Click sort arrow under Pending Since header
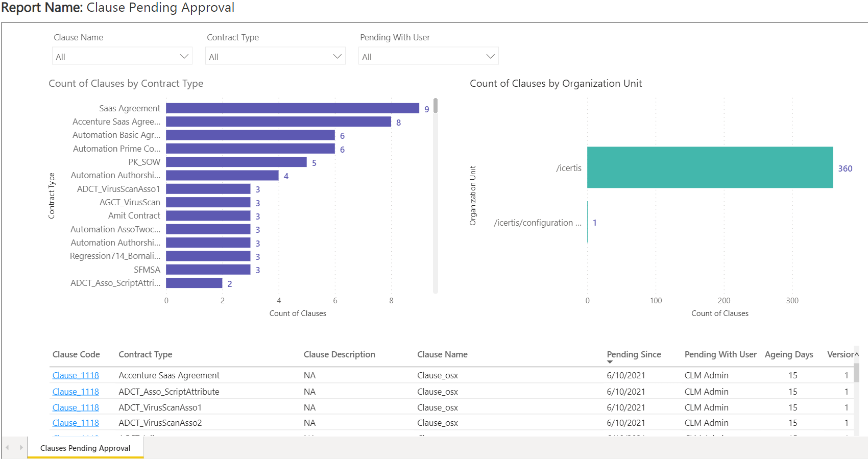Viewport: 868px width, 459px height. pyautogui.click(x=610, y=362)
